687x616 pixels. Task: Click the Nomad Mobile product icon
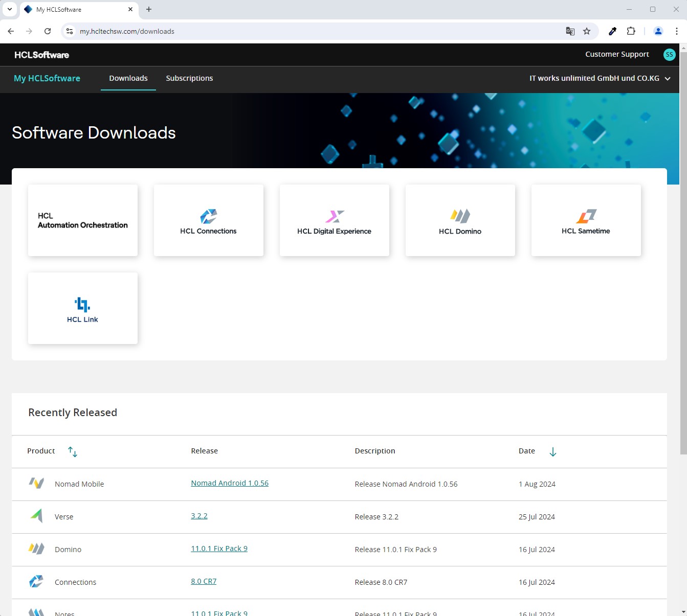pyautogui.click(x=36, y=484)
